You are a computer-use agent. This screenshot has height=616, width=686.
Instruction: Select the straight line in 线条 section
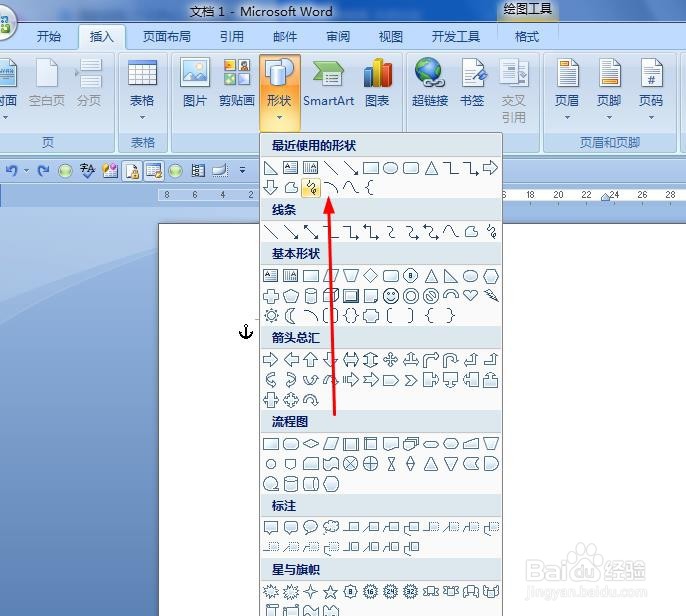point(271,231)
